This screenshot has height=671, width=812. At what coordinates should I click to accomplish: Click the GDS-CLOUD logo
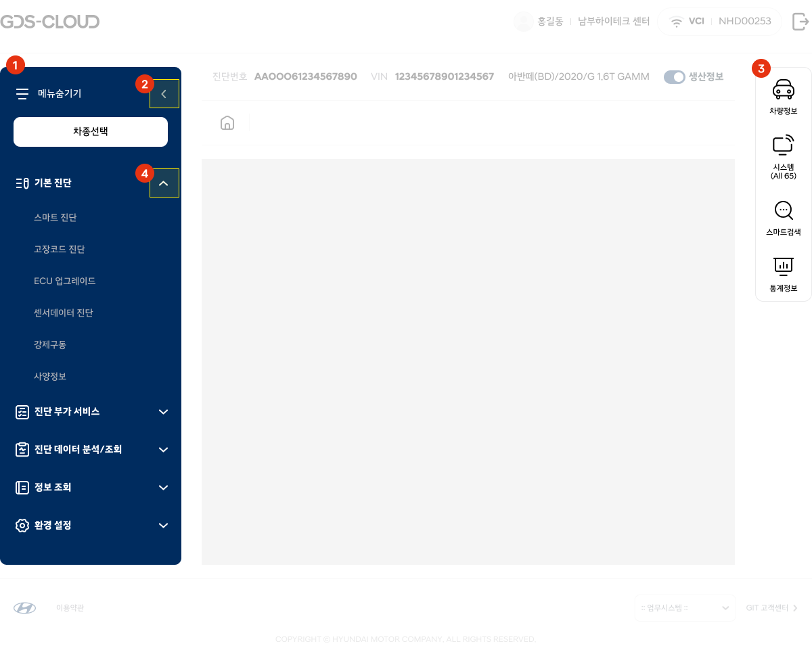50,22
